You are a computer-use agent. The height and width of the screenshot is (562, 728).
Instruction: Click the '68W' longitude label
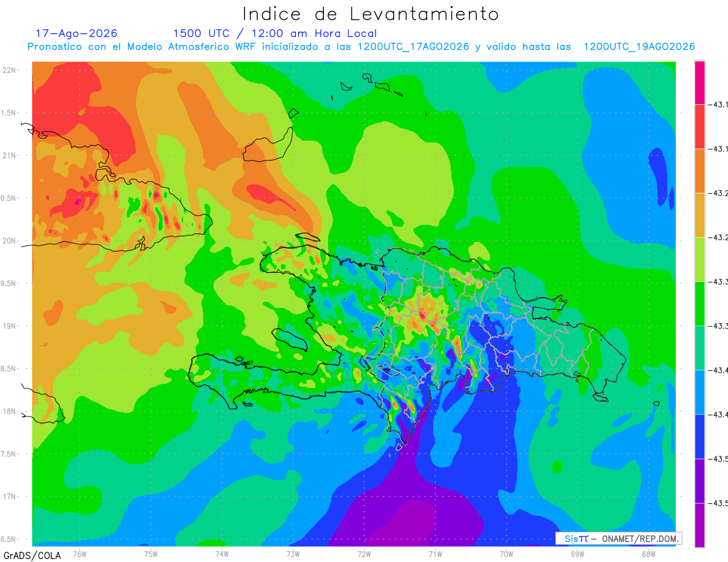pos(649,554)
